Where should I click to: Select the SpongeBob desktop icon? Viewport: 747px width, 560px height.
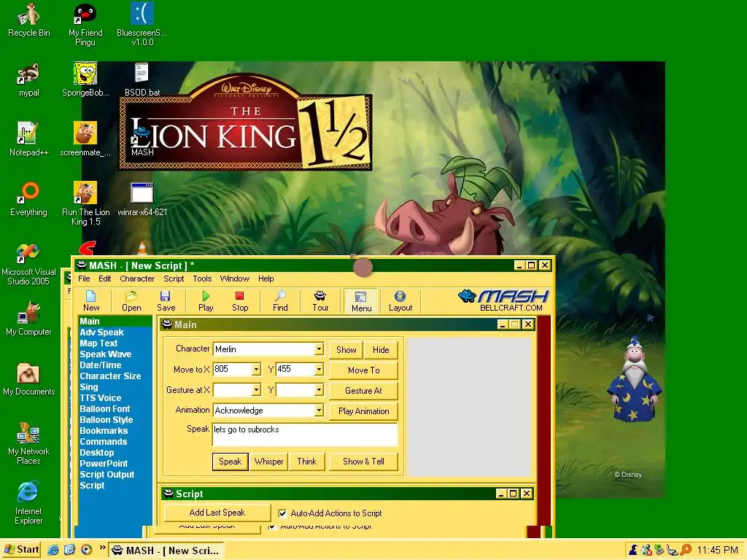[85, 80]
